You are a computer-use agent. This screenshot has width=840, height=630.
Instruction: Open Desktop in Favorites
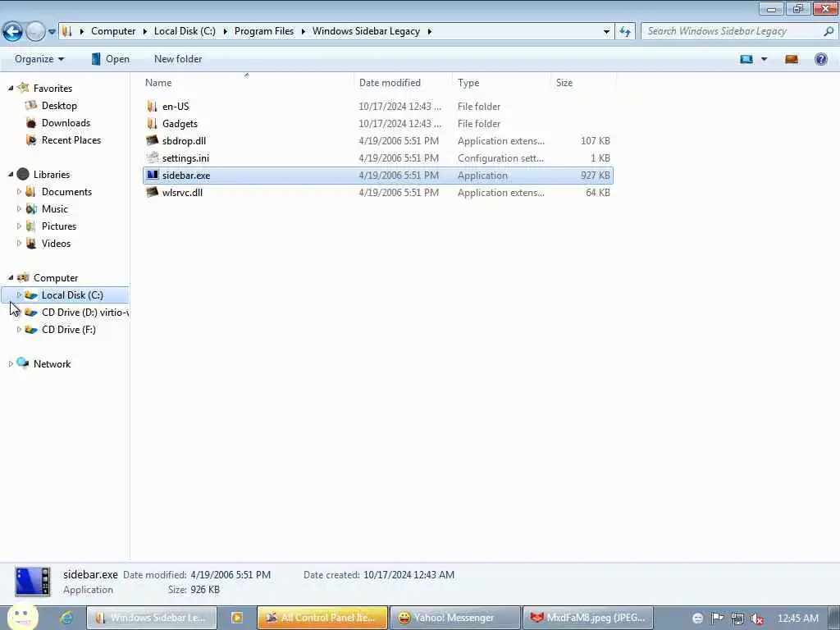pos(59,106)
